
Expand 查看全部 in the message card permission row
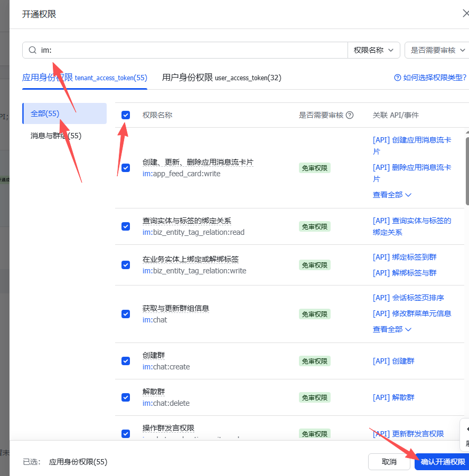pyautogui.click(x=388, y=194)
